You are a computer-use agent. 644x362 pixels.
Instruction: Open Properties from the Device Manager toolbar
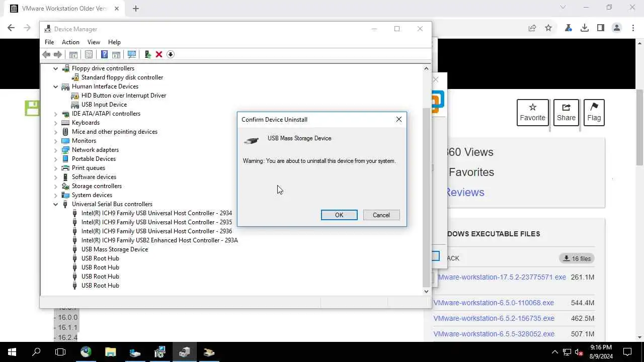point(89,54)
